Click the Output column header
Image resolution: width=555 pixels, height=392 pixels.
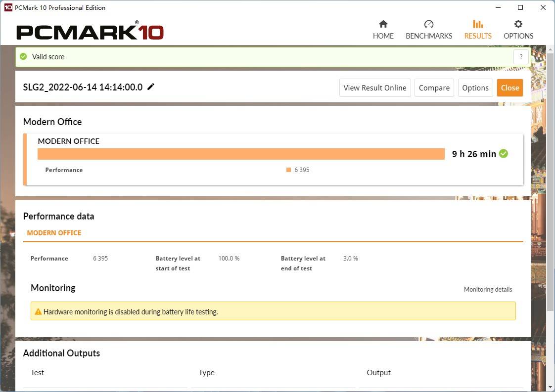tap(378, 373)
